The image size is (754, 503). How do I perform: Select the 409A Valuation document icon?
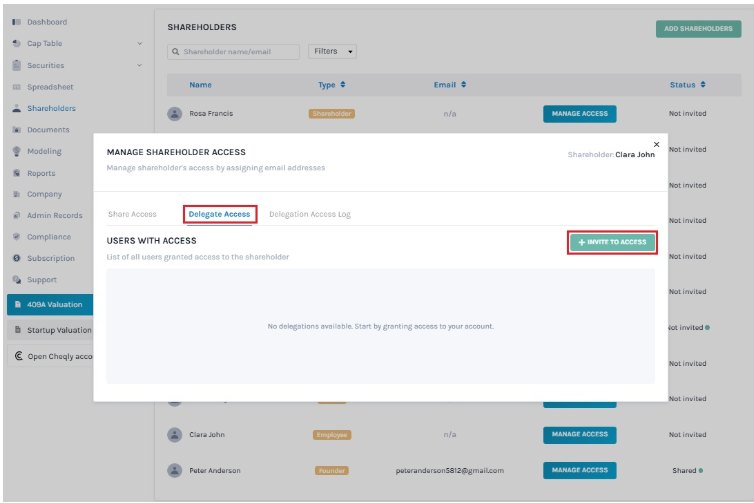click(18, 304)
